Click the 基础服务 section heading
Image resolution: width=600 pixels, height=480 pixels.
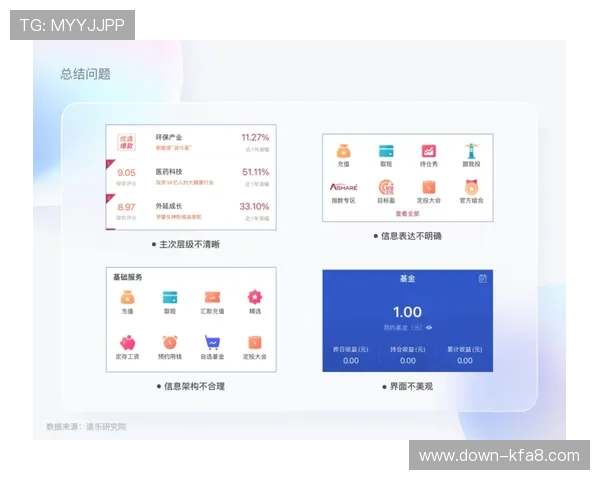127,277
